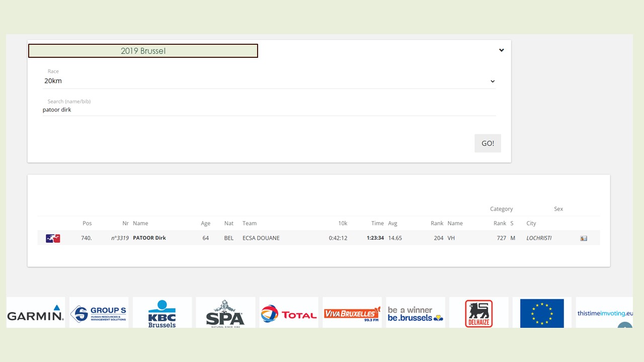This screenshot has width=644, height=362.
Task: Open the VivaBruxelles radio logo
Action: [x=352, y=313]
